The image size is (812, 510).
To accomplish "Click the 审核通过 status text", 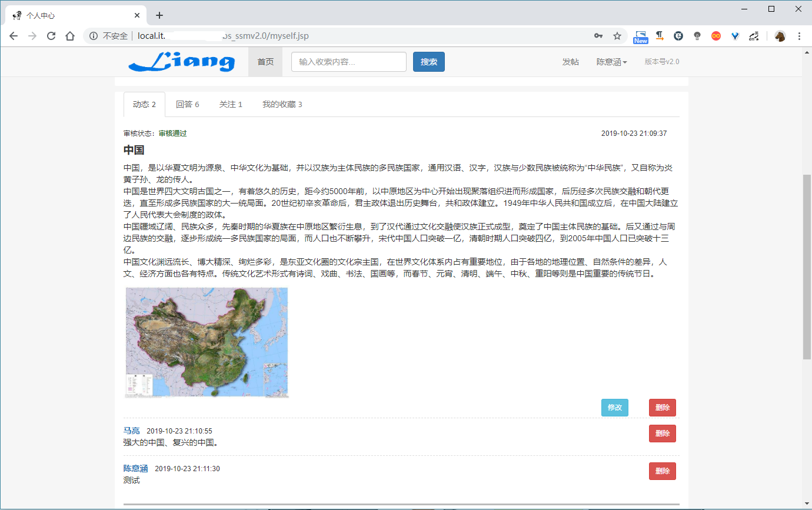I will pos(172,134).
